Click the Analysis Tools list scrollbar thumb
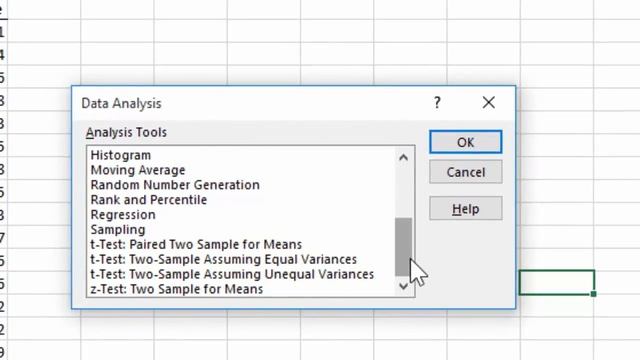The image size is (640, 360). coord(403,247)
